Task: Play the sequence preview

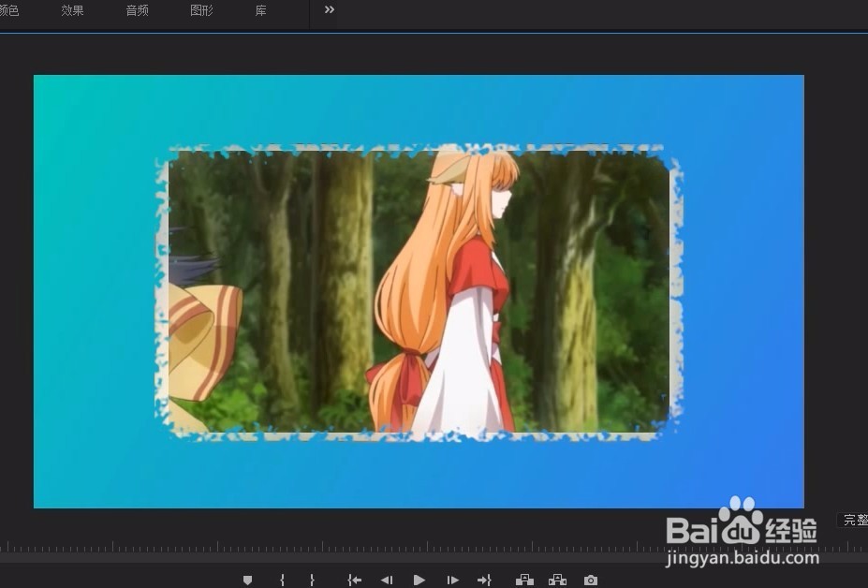Action: click(419, 579)
